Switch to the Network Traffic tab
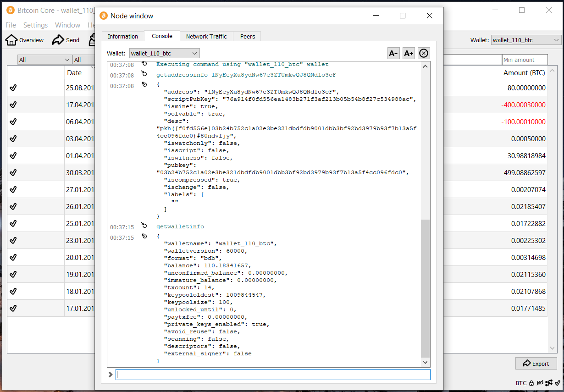The height and width of the screenshot is (392, 564). [206, 37]
